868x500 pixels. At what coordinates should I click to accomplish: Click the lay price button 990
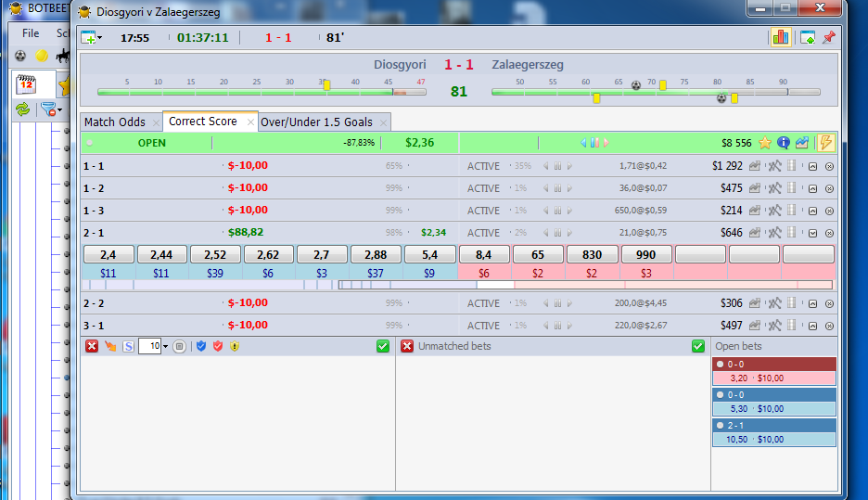645,255
